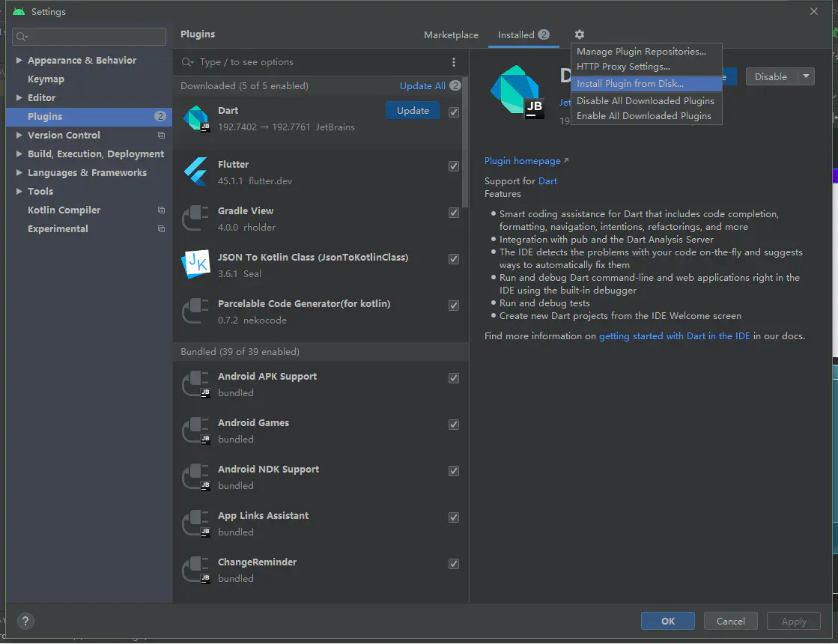Open the three-dot options menu by search

coord(454,62)
